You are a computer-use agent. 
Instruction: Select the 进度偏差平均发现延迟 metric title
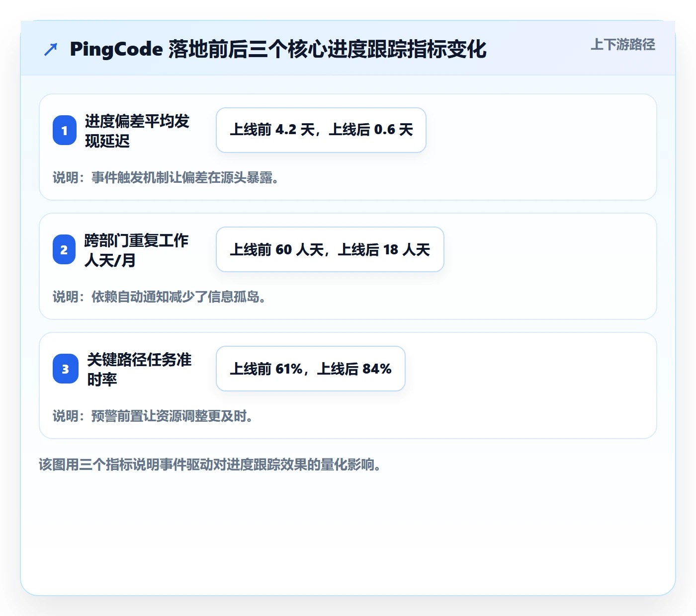point(137,131)
